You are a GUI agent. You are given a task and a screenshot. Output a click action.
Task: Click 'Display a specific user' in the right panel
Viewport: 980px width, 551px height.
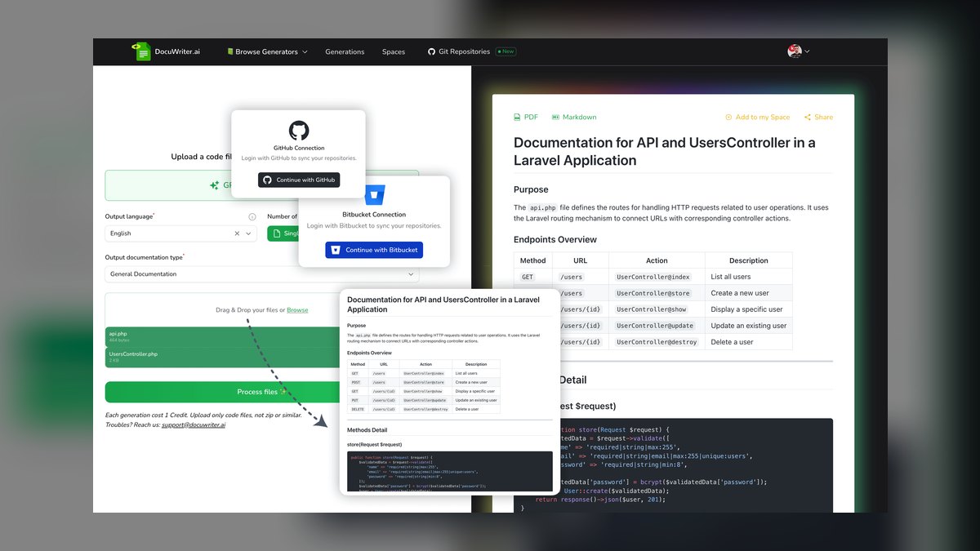[x=746, y=309]
